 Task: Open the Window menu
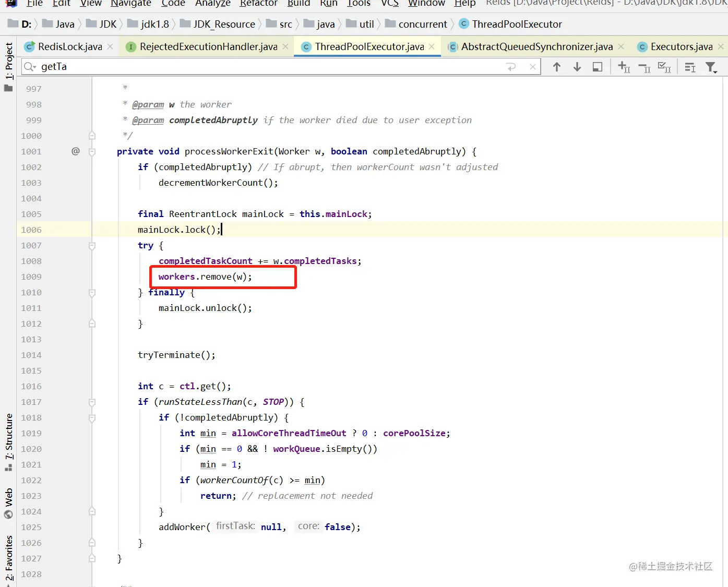coord(426,3)
